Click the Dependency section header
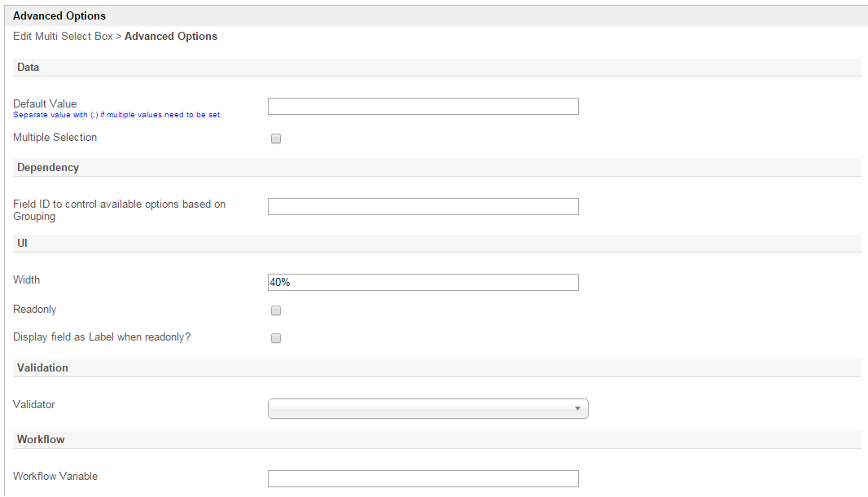The height and width of the screenshot is (497, 868). pyautogui.click(x=48, y=168)
